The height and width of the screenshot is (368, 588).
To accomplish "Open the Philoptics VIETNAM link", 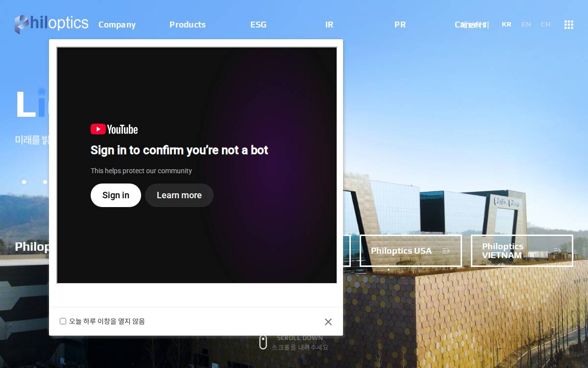I will 522,251.
